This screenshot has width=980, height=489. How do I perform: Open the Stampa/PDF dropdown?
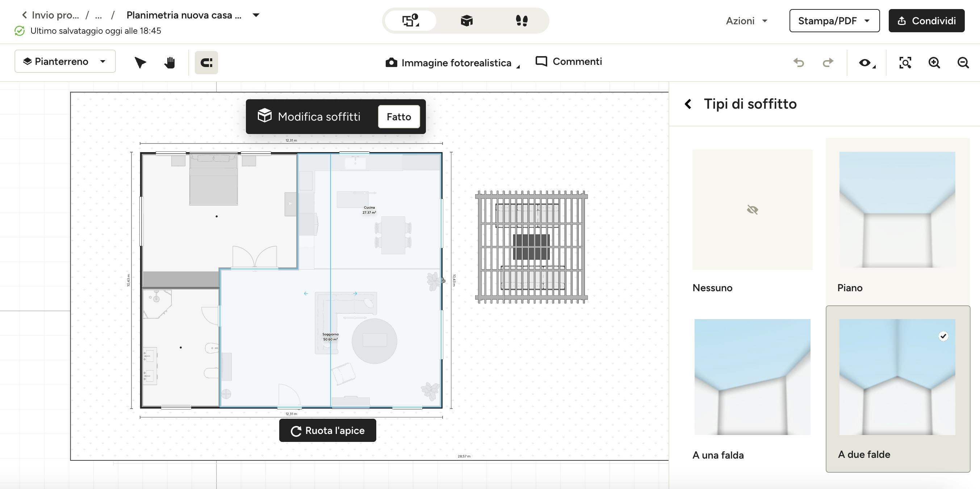click(x=834, y=21)
